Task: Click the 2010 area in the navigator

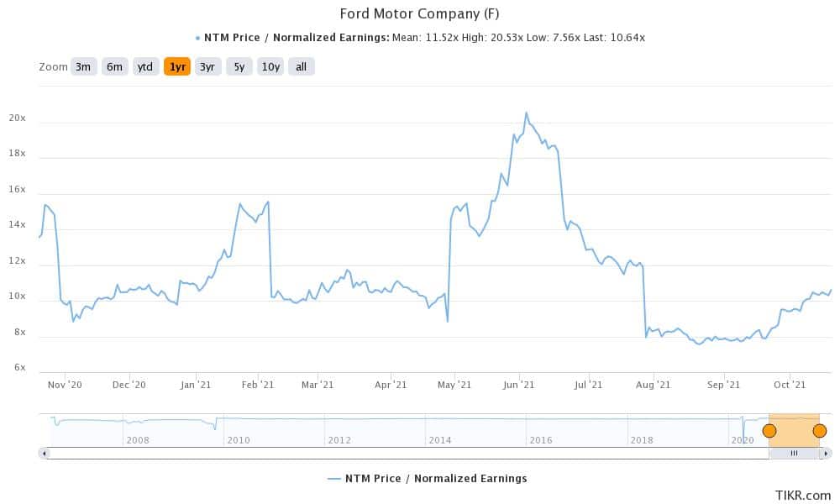Action: coord(239,440)
